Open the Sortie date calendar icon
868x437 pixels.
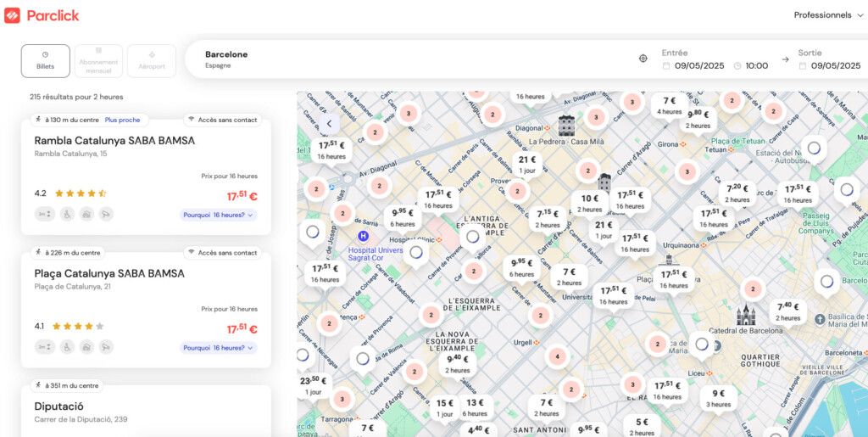coord(803,66)
